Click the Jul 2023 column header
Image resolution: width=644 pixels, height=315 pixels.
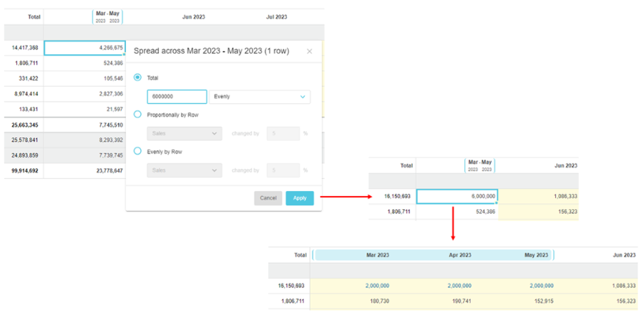coord(276,16)
